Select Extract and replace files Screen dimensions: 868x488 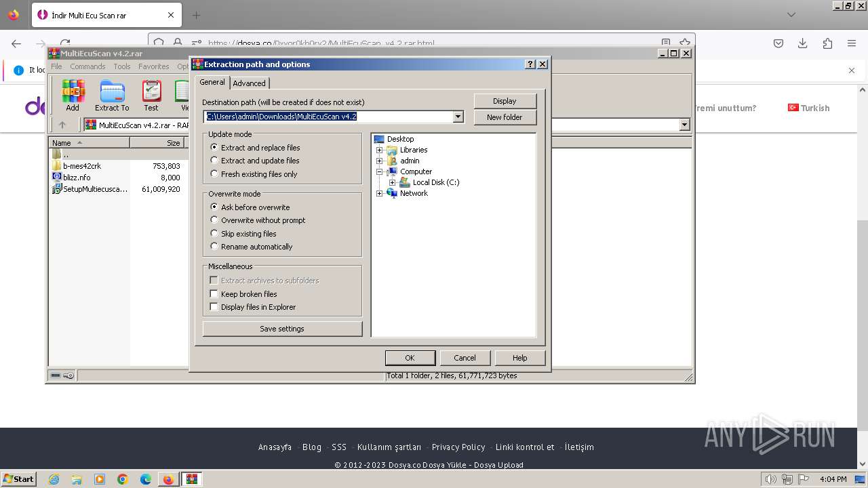tap(255, 148)
